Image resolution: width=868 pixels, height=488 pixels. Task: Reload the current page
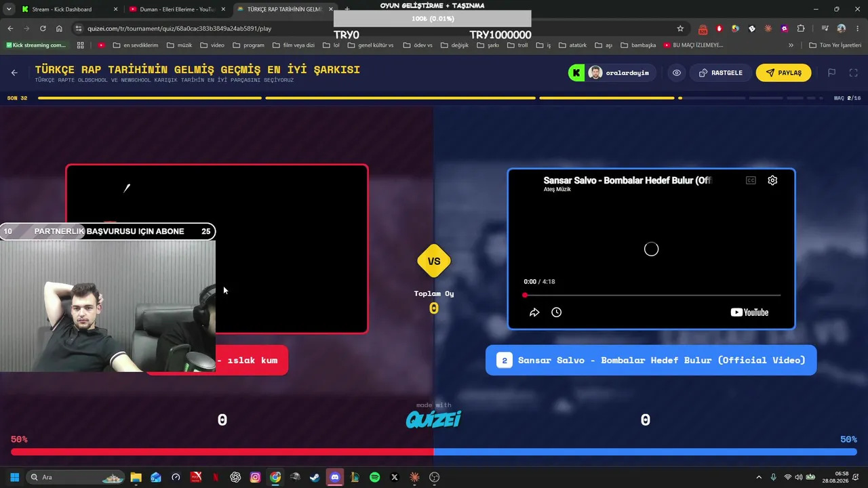pyautogui.click(x=43, y=28)
